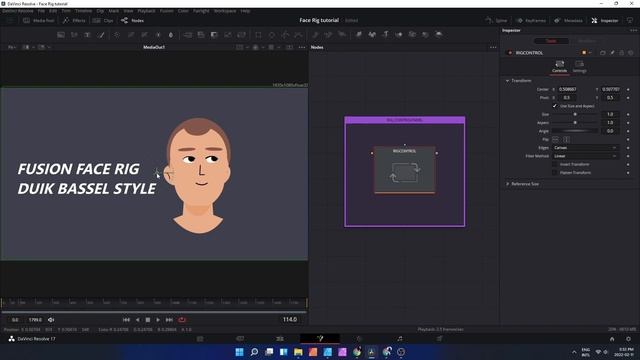
Task: Select the RIGCONTROL node in Nodes
Action: click(x=404, y=170)
